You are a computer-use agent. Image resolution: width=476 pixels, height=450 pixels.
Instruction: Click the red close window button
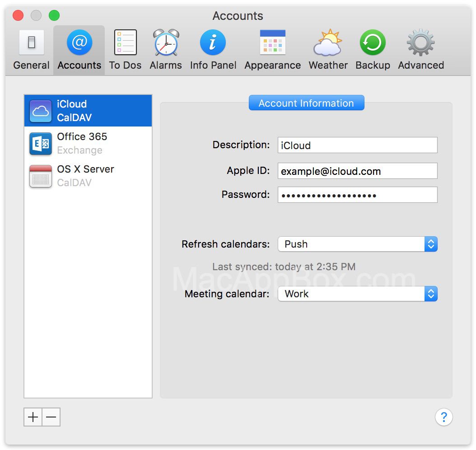[18, 15]
